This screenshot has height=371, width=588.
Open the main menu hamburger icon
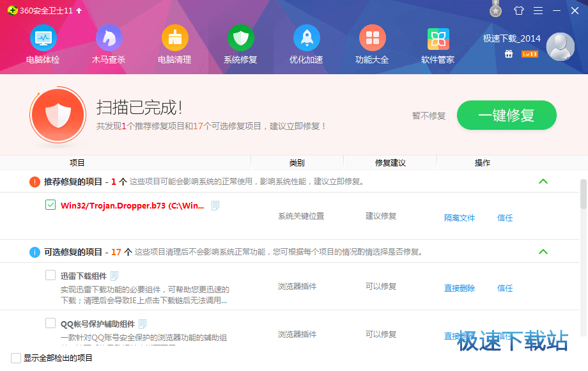pos(538,10)
